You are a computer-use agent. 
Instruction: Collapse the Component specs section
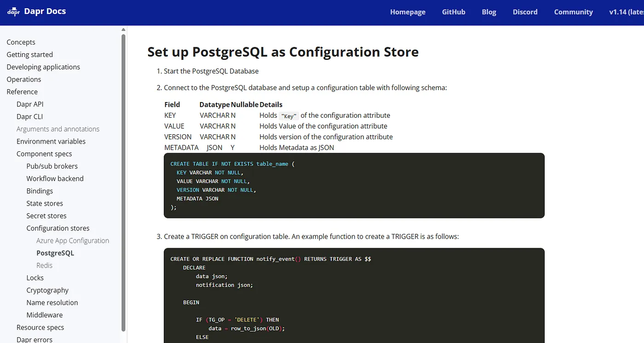(x=44, y=154)
